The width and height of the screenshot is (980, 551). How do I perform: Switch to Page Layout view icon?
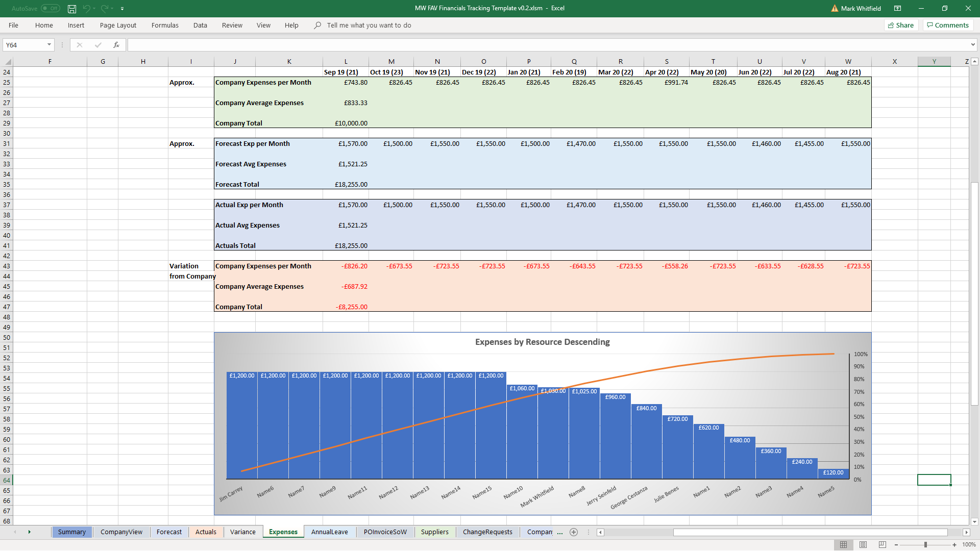pos(863,544)
